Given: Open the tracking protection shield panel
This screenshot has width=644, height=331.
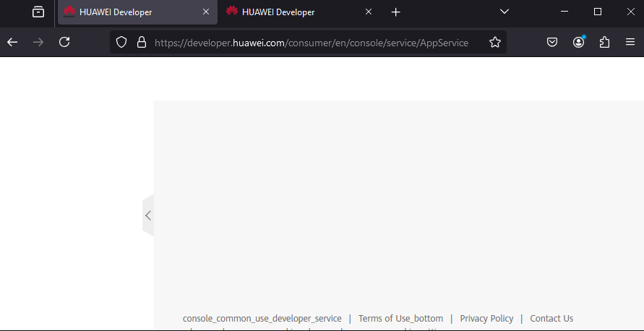Looking at the screenshot, I should tap(121, 43).
